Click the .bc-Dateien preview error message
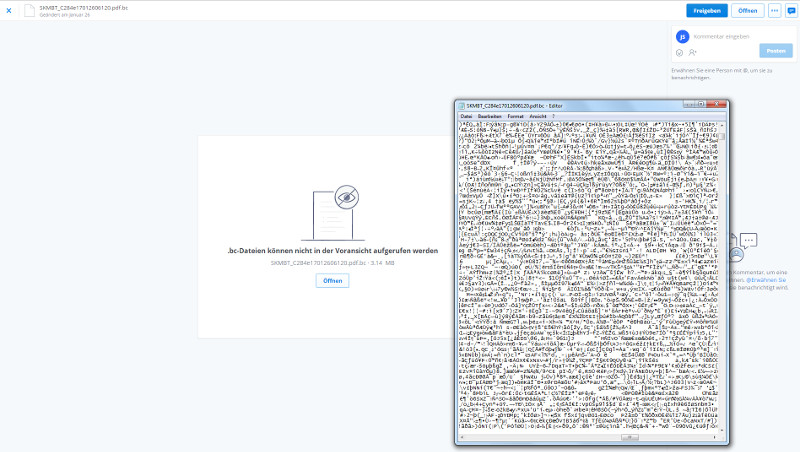This screenshot has height=452, width=800. [333, 250]
